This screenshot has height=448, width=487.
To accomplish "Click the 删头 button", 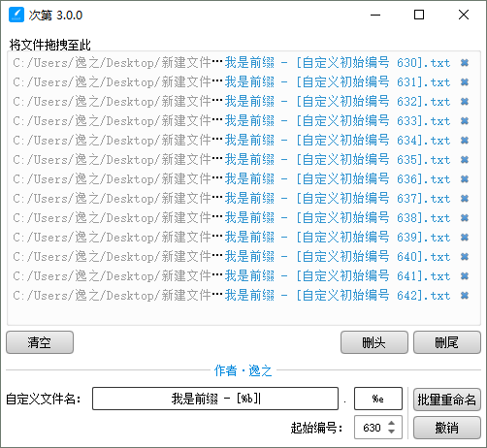I will tap(374, 342).
